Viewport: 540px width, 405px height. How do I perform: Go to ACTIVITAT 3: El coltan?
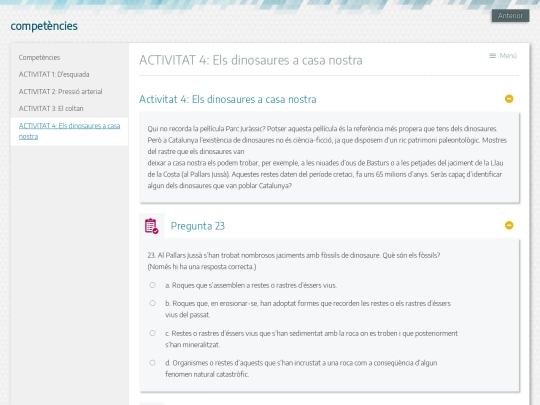click(51, 108)
